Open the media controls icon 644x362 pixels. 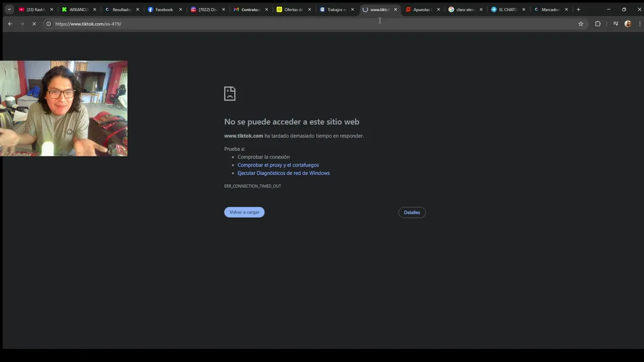[615, 24]
